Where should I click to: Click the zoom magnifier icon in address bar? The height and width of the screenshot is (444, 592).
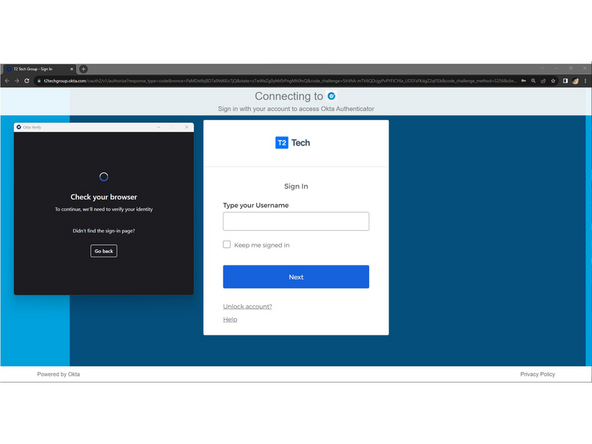tap(533, 81)
